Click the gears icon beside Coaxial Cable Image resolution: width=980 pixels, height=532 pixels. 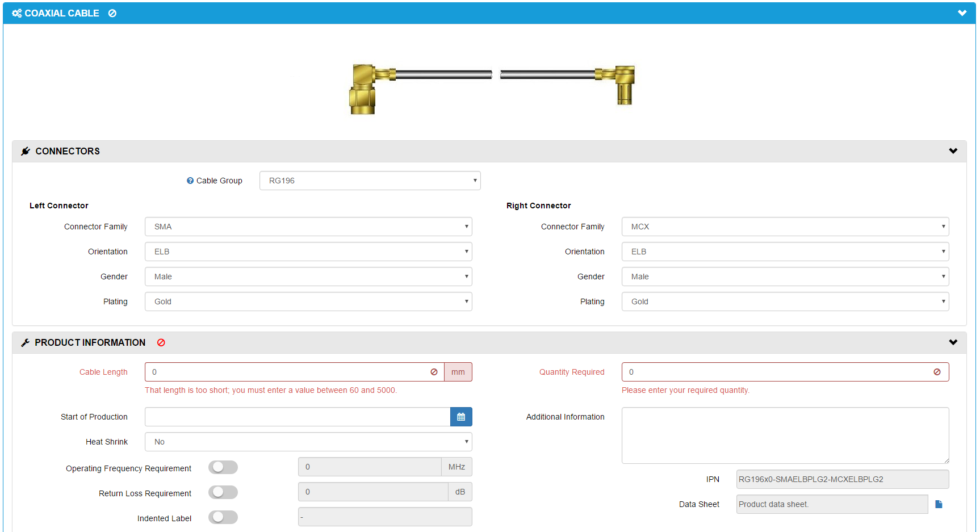(x=17, y=13)
